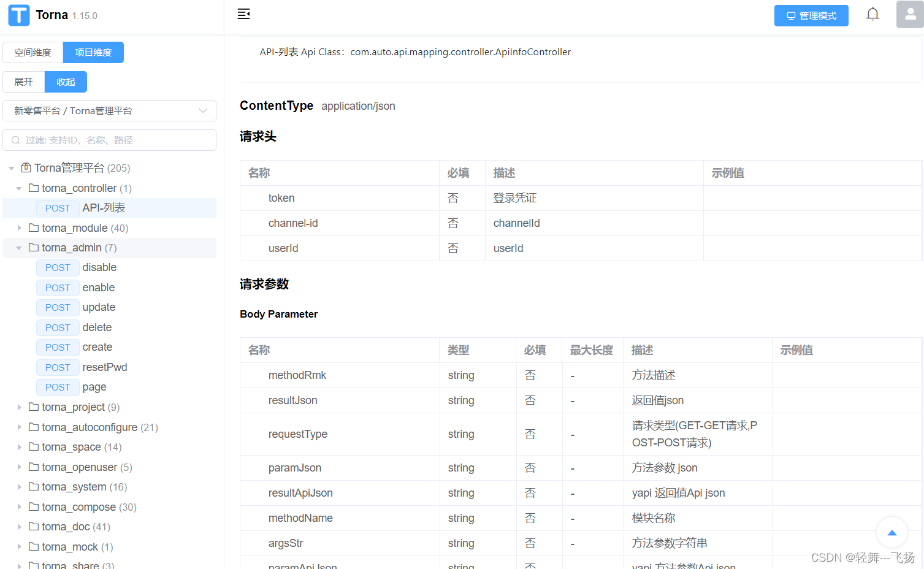Click the methodRmk parameter name
924x569 pixels.
pyautogui.click(x=297, y=375)
